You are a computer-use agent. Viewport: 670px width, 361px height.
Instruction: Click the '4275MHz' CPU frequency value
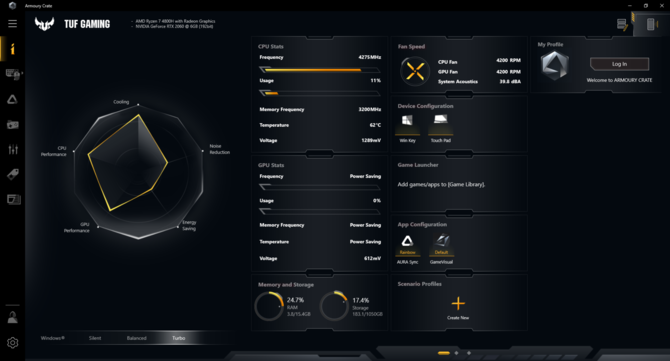click(370, 57)
